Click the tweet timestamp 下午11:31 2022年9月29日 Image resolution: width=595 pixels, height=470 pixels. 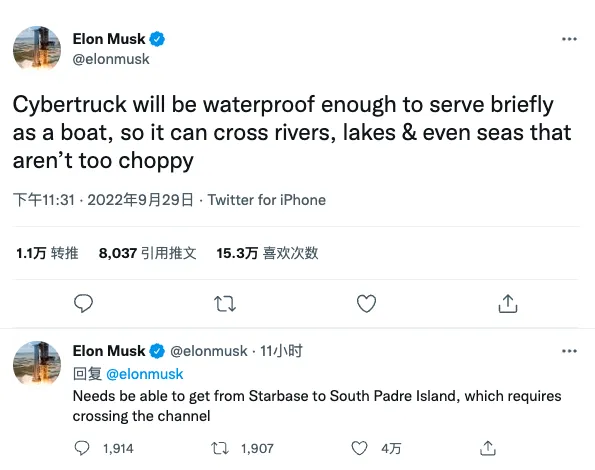[x=103, y=200]
